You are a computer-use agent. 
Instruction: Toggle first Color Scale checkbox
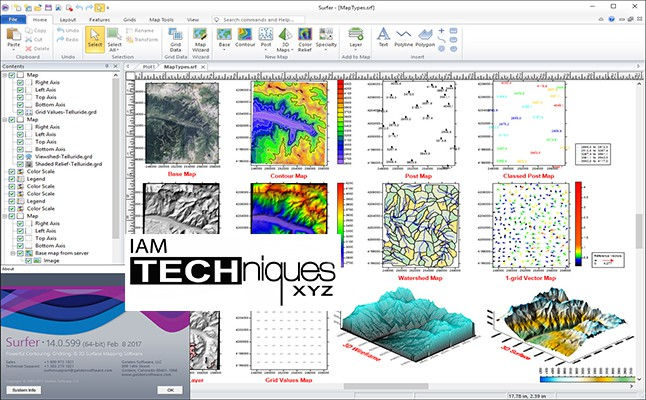pyautogui.click(x=12, y=171)
